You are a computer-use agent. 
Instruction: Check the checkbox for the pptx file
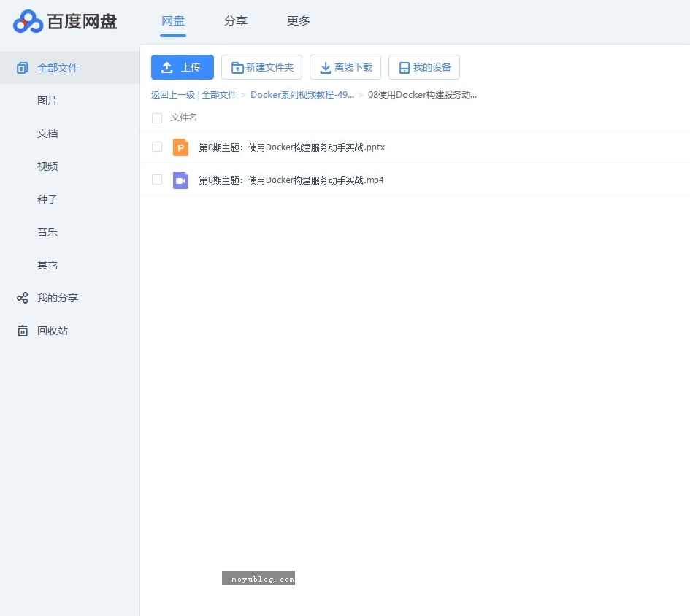[157, 147]
